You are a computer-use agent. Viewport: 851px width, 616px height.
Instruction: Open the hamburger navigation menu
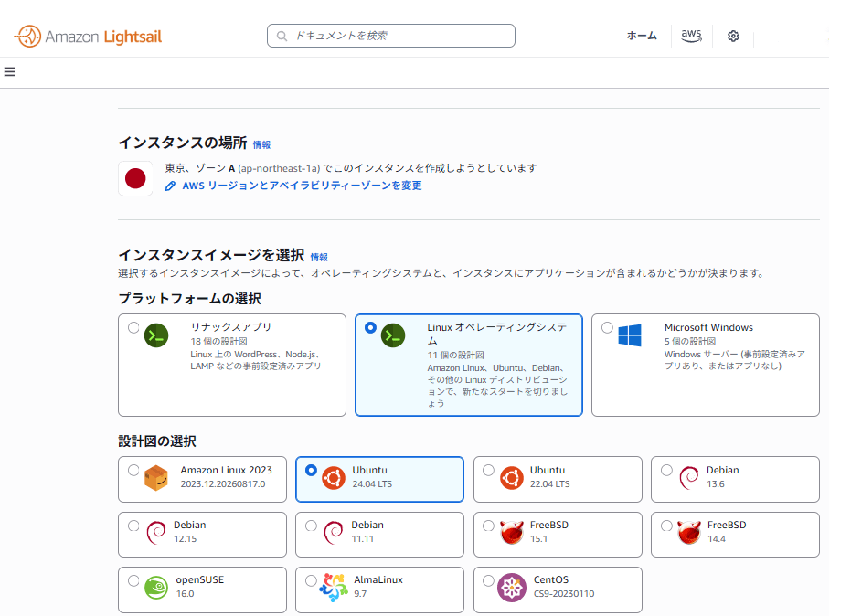point(9,71)
